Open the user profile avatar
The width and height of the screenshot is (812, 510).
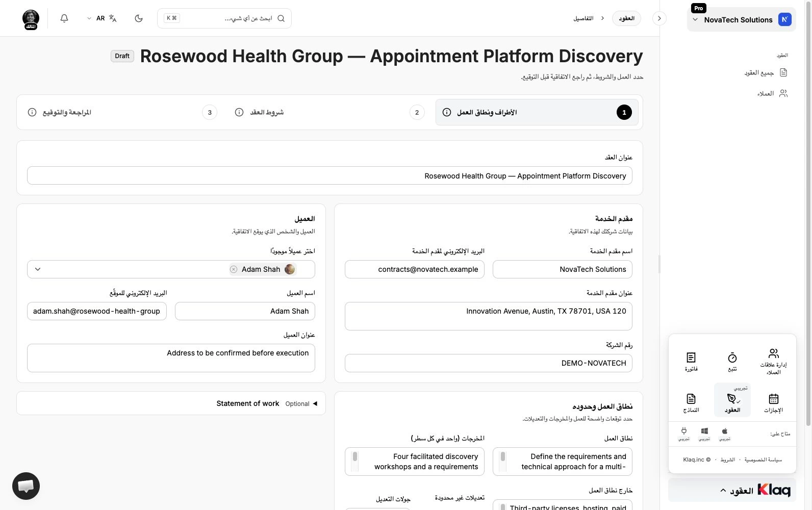coord(31,19)
